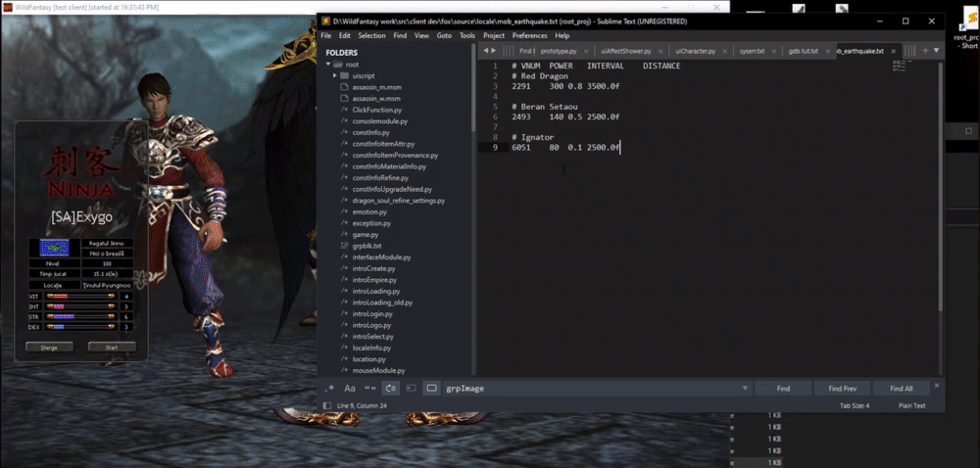Click the Find All button
Viewport: 980px width, 468px height.
coord(902,388)
